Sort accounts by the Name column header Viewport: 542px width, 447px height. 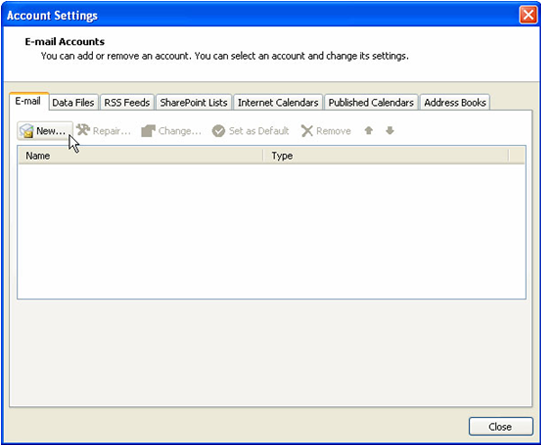[140, 156]
